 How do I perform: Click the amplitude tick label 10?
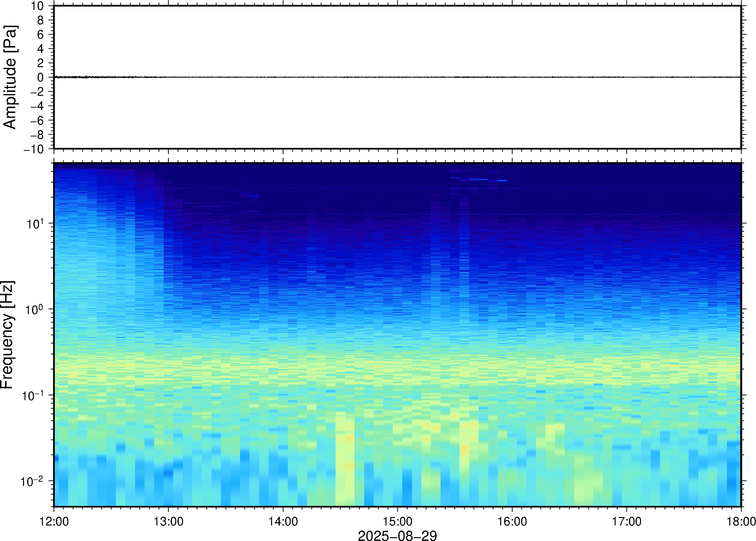38,6
